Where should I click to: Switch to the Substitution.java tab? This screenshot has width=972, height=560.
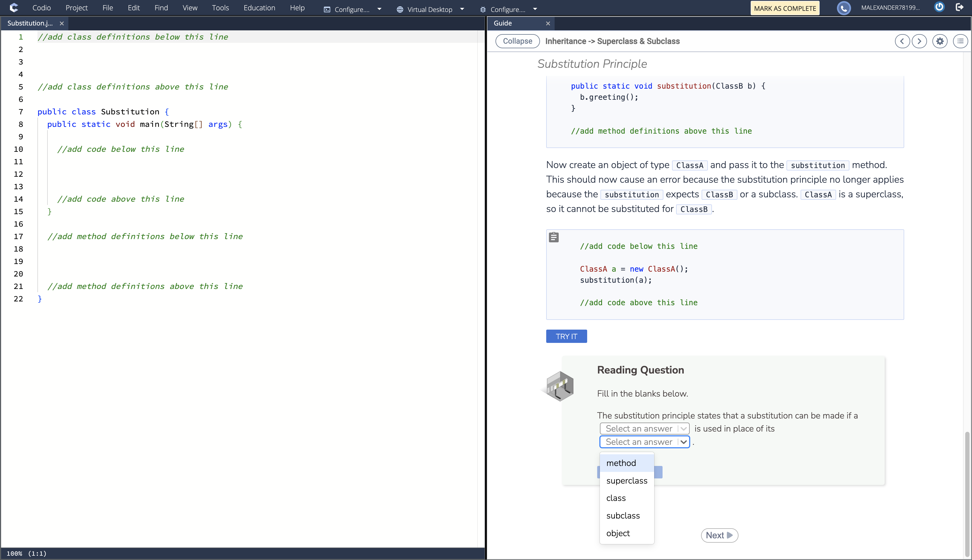pos(30,23)
